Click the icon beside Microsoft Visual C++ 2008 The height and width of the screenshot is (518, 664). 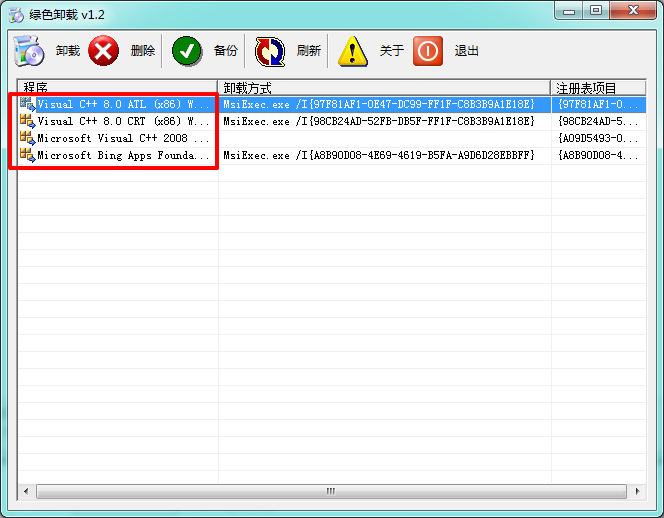click(28, 138)
